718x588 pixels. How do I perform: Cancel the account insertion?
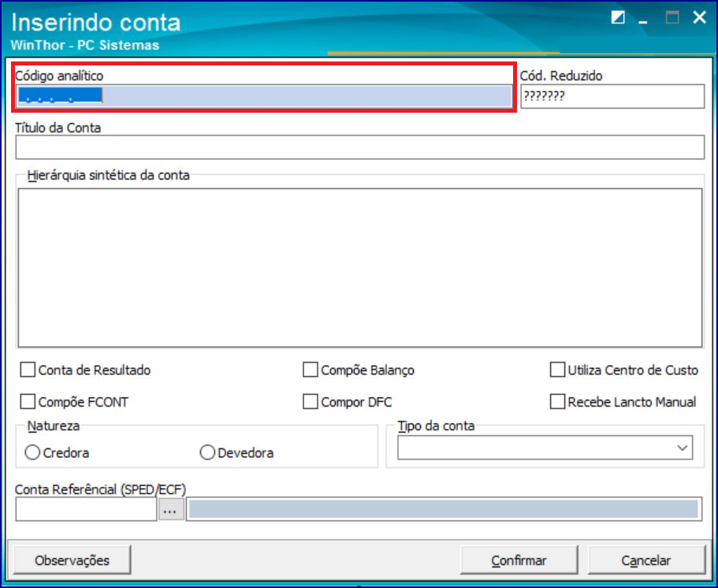pyautogui.click(x=646, y=560)
